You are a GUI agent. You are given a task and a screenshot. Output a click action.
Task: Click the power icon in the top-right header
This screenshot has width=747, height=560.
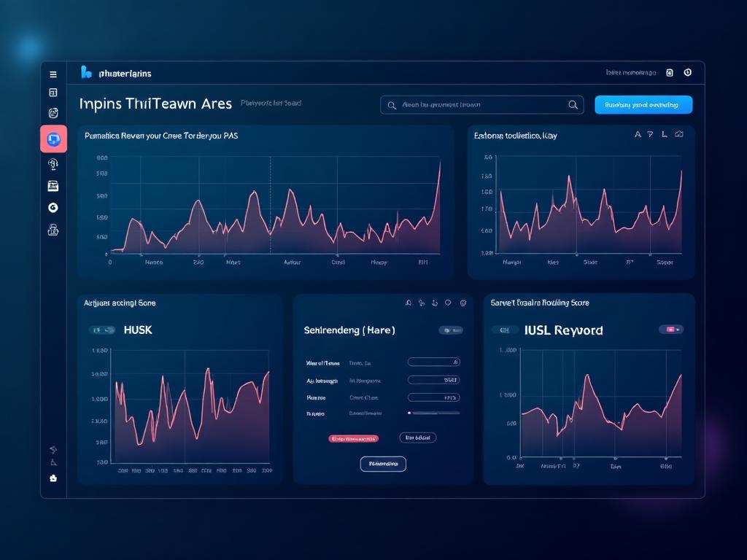(687, 72)
